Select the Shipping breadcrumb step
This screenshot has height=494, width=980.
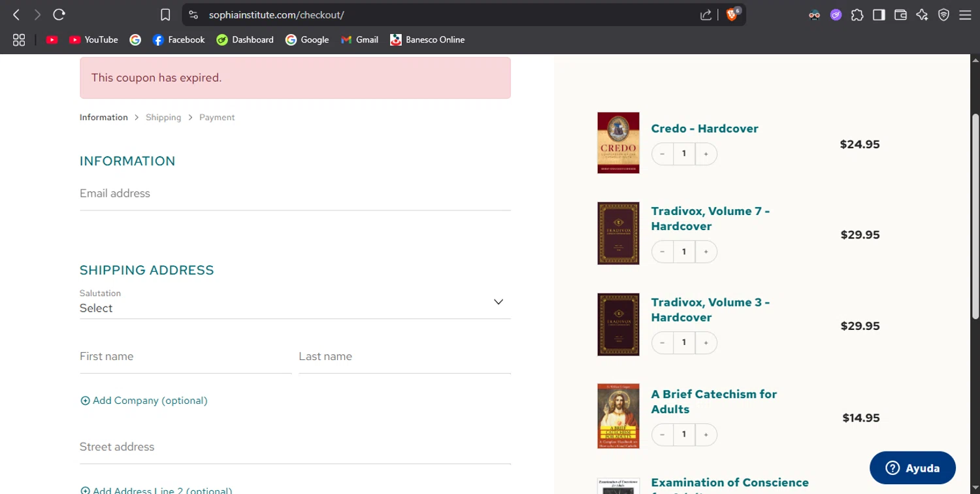[x=163, y=118]
